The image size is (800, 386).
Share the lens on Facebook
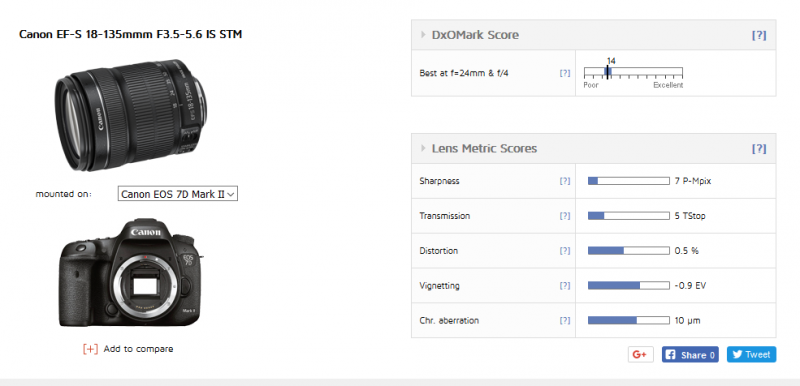click(x=690, y=354)
